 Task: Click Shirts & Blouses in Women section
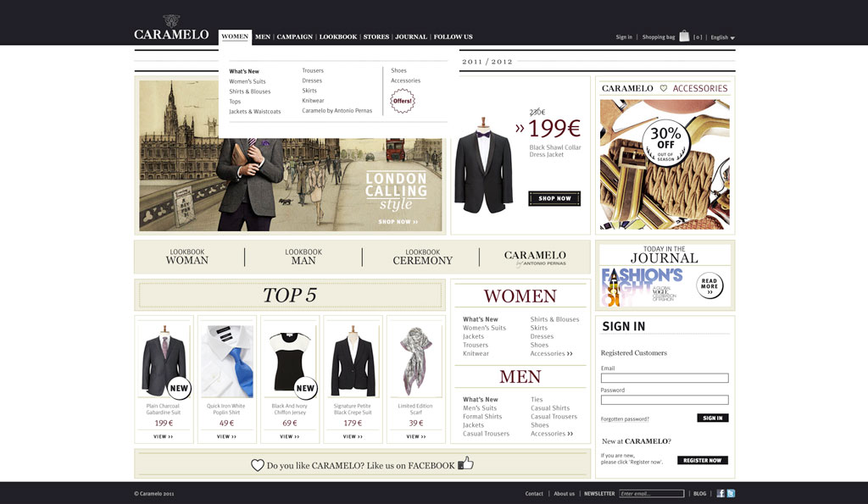click(x=554, y=319)
